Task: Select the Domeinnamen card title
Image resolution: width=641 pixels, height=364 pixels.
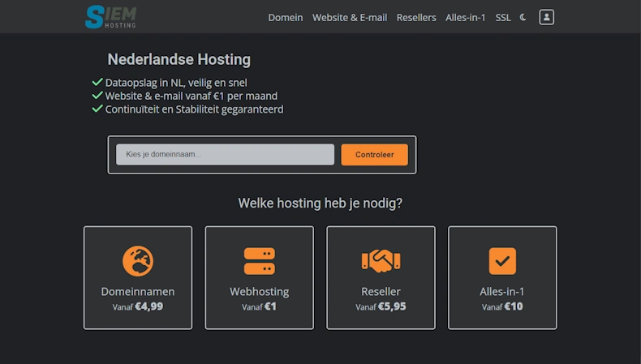Action: click(x=138, y=292)
